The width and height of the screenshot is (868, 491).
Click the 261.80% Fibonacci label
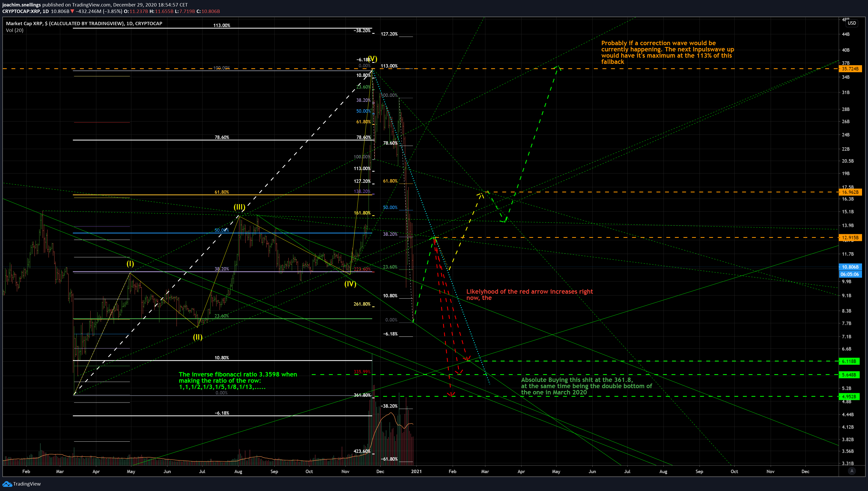pos(362,304)
